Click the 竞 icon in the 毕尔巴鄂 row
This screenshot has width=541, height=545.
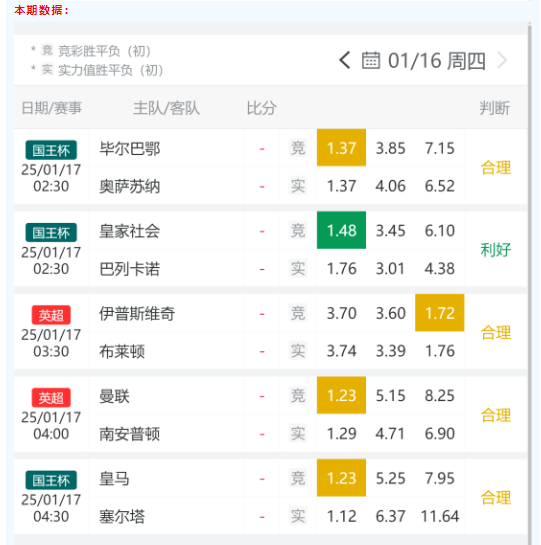click(x=298, y=148)
